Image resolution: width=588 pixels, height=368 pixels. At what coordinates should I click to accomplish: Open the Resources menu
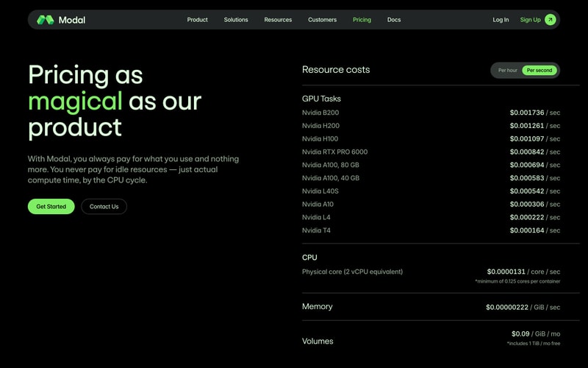278,20
